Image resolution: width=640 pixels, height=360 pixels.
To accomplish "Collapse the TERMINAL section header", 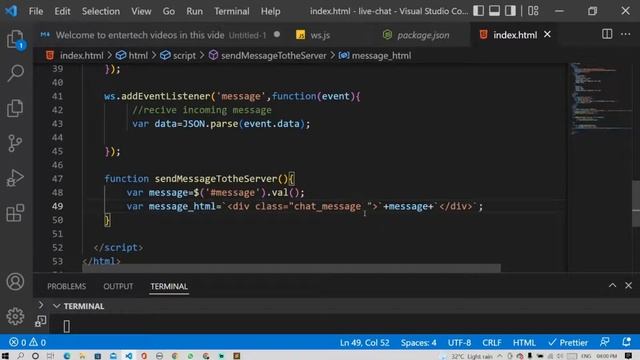I will click(57, 306).
